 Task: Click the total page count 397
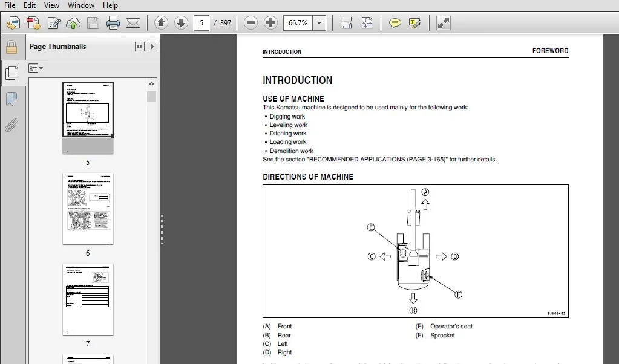(226, 23)
